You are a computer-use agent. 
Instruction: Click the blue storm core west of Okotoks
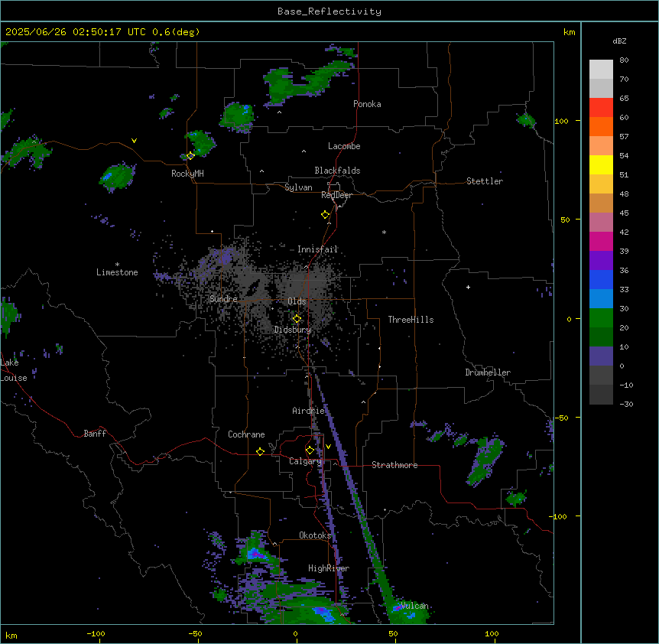255,555
